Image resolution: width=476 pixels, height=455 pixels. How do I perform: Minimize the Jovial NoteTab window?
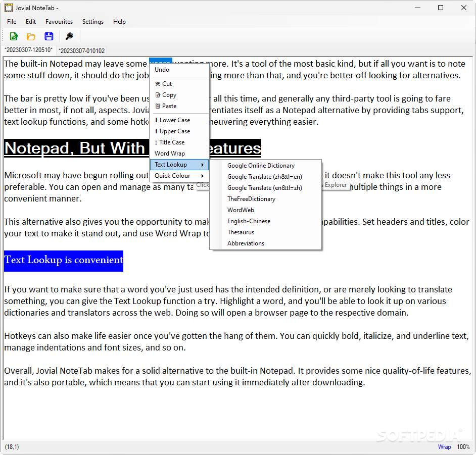418,8
